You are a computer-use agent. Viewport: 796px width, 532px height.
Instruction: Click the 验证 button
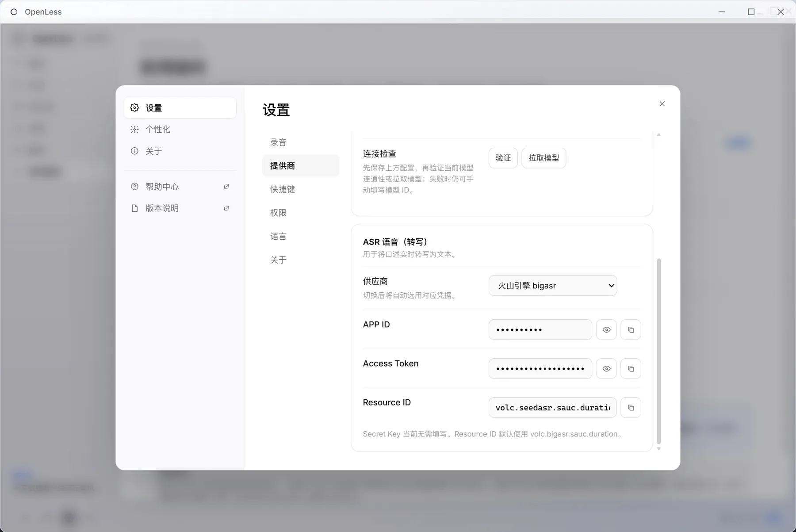pyautogui.click(x=503, y=158)
